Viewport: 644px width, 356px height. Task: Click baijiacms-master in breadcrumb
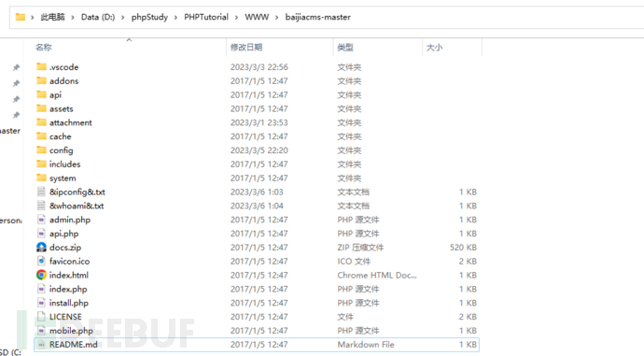(318, 17)
